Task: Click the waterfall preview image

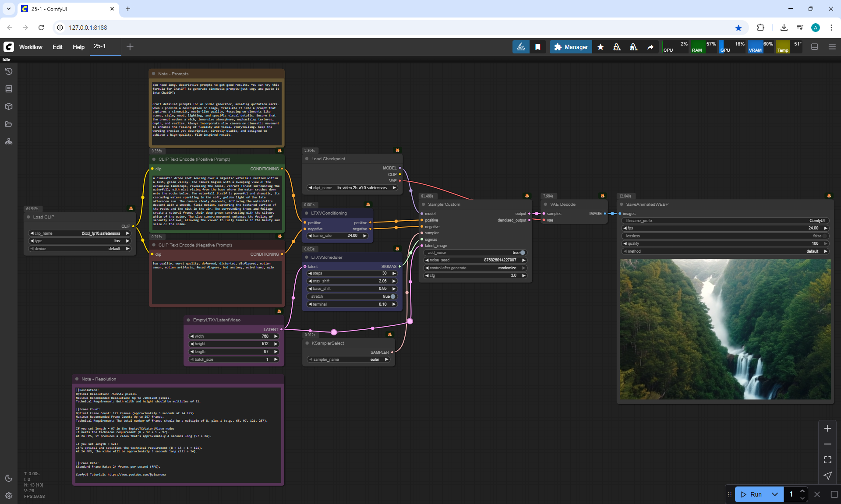Action: click(x=725, y=329)
